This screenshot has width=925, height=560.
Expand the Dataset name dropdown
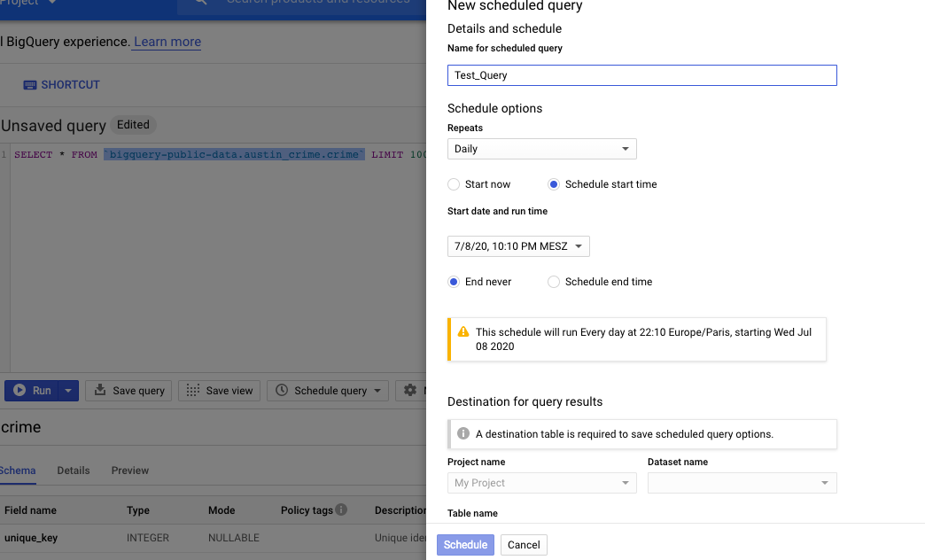[742, 483]
